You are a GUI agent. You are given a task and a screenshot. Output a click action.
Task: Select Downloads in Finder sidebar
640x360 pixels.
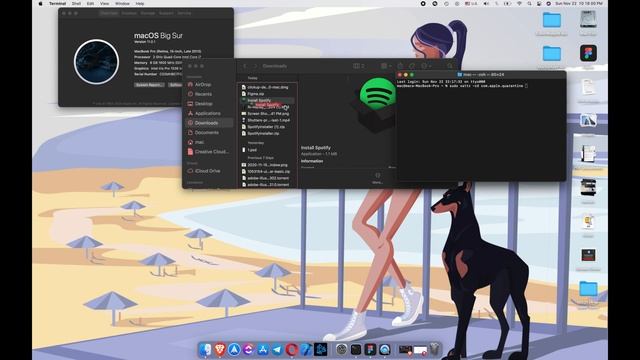tap(210, 123)
